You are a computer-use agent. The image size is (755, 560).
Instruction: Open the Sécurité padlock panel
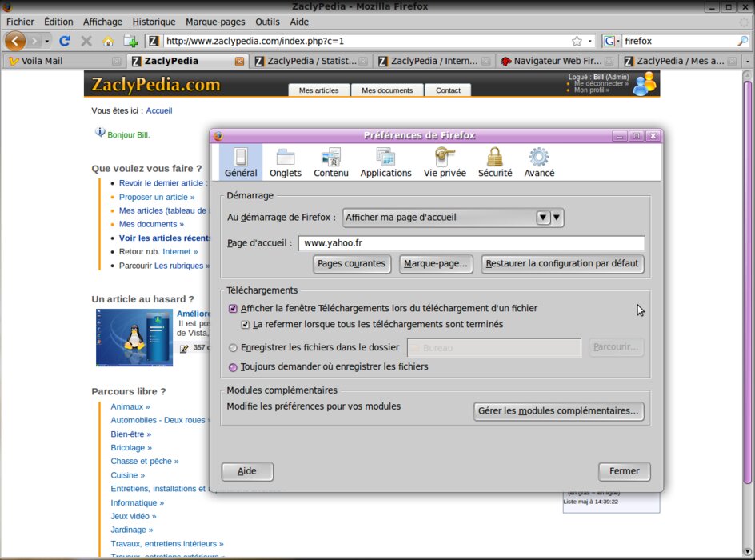point(495,162)
